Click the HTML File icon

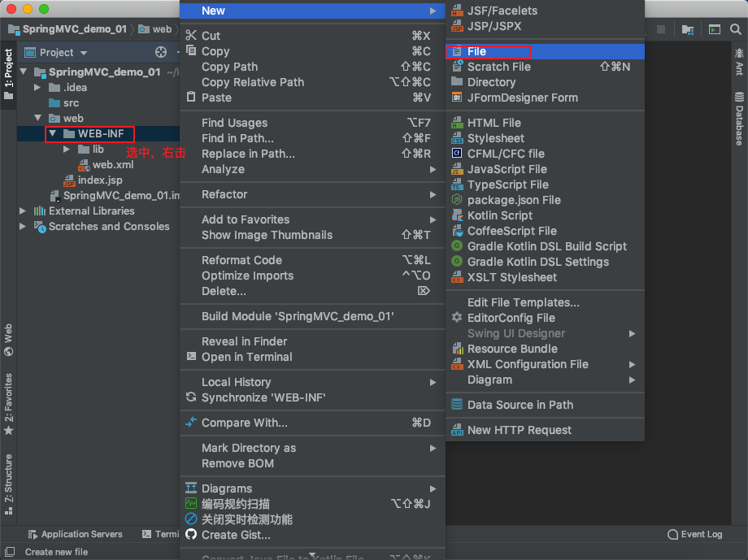tap(457, 123)
